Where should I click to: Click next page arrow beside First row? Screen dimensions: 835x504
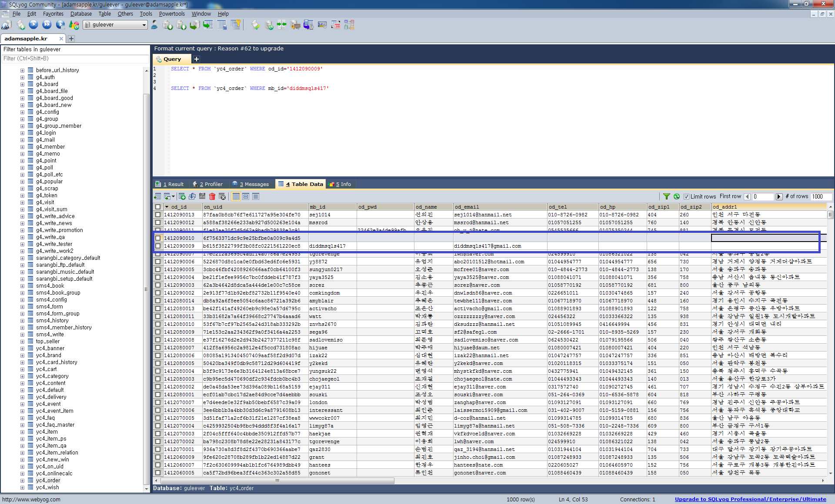point(779,196)
